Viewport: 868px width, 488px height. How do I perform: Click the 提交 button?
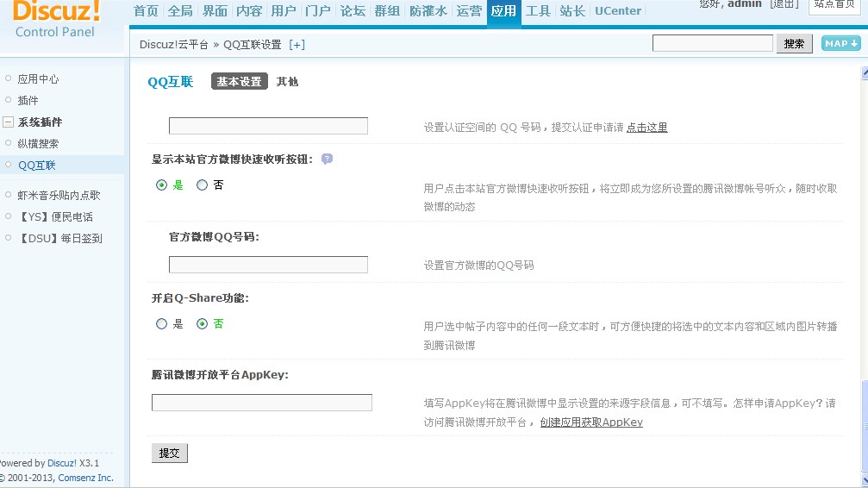click(170, 454)
